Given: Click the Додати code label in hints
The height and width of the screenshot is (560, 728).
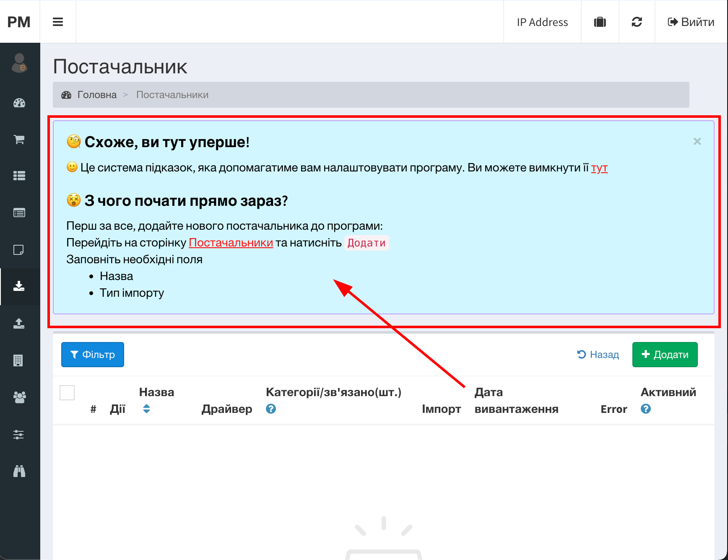Looking at the screenshot, I should pyautogui.click(x=367, y=243).
